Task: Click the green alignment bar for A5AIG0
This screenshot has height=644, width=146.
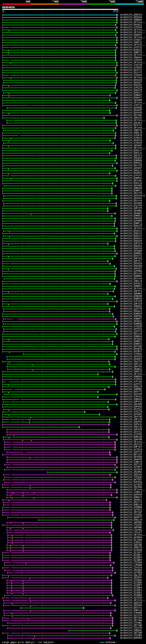Action: point(54,118)
